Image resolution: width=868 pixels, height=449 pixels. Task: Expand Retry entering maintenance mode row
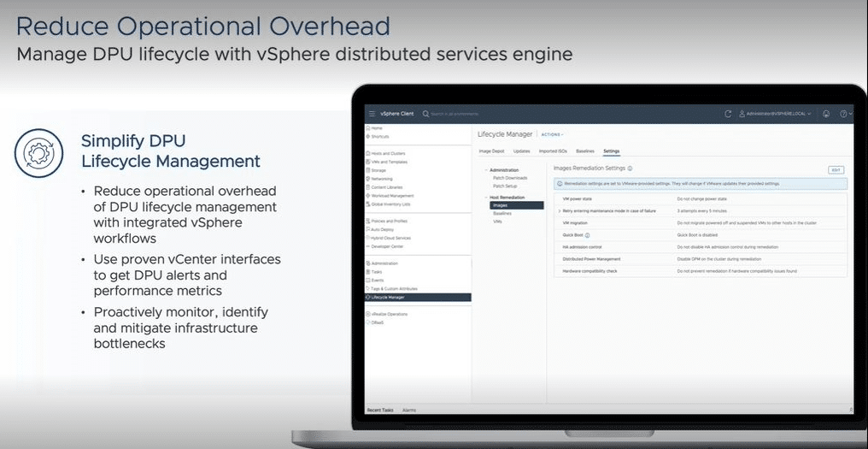pos(559,211)
